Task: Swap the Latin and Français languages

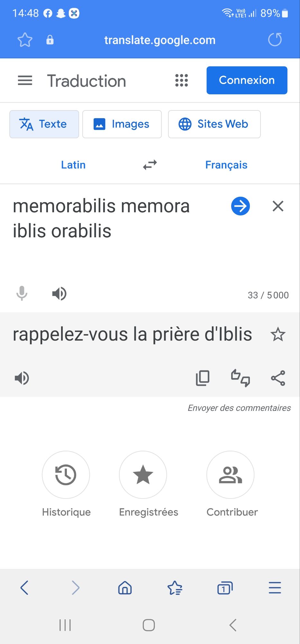Action: [x=150, y=165]
